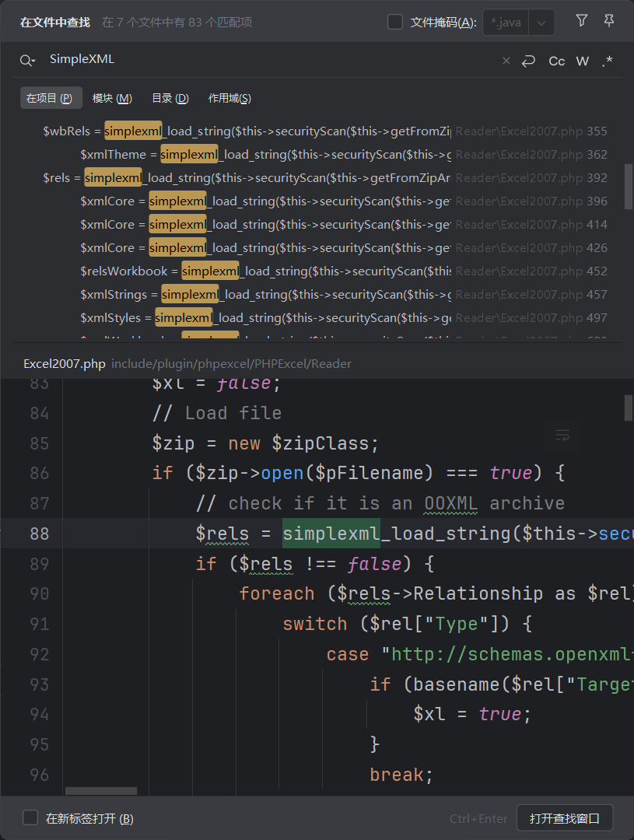This screenshot has width=634, height=840.
Task: Switch to 目录 (D) scope tab
Action: pyautogui.click(x=170, y=98)
